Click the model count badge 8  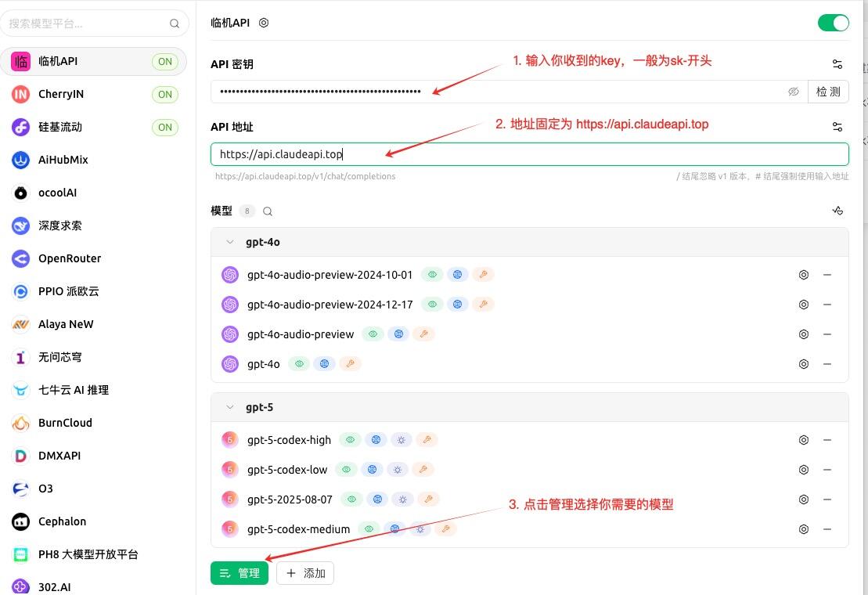pyautogui.click(x=247, y=211)
